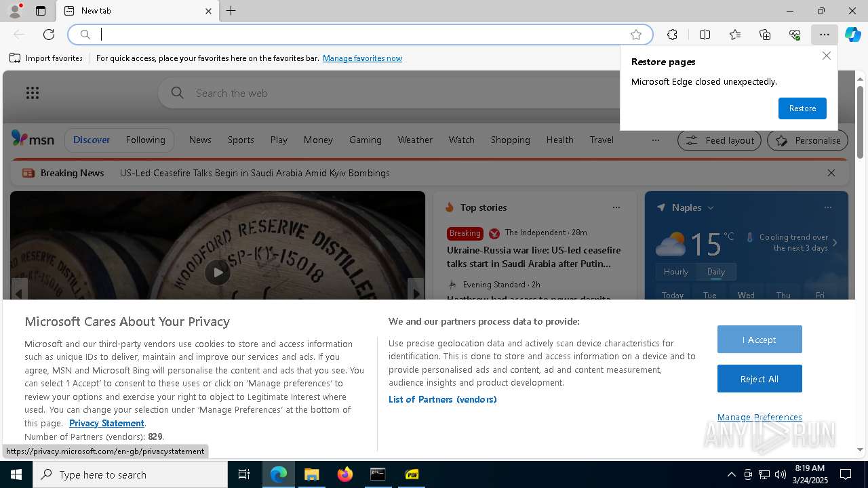This screenshot has height=488, width=868.
Task: Refresh the current page
Action: (49, 35)
